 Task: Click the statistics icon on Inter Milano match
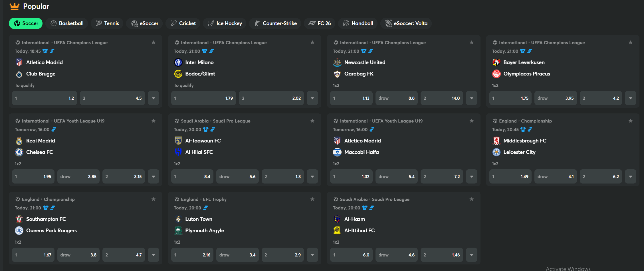[211, 51]
